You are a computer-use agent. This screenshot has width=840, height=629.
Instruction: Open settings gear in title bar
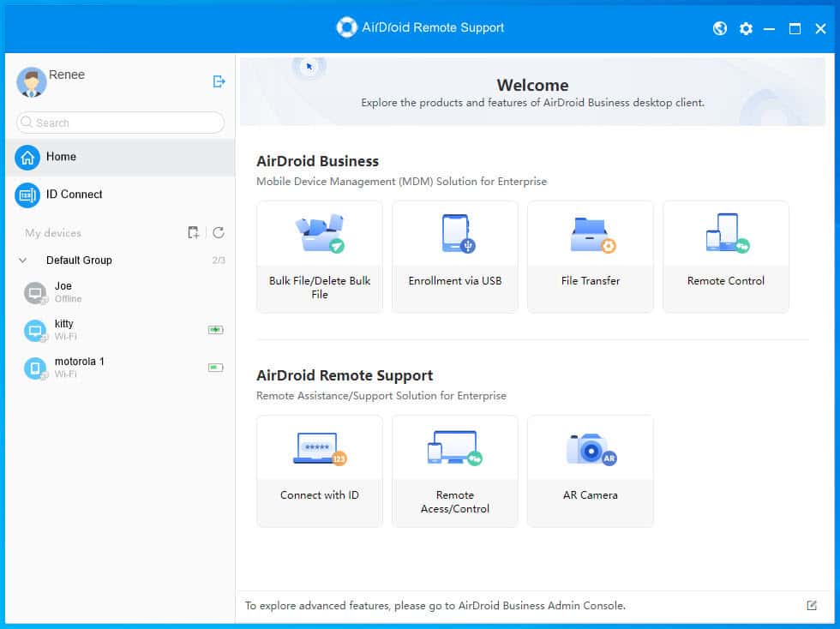746,28
